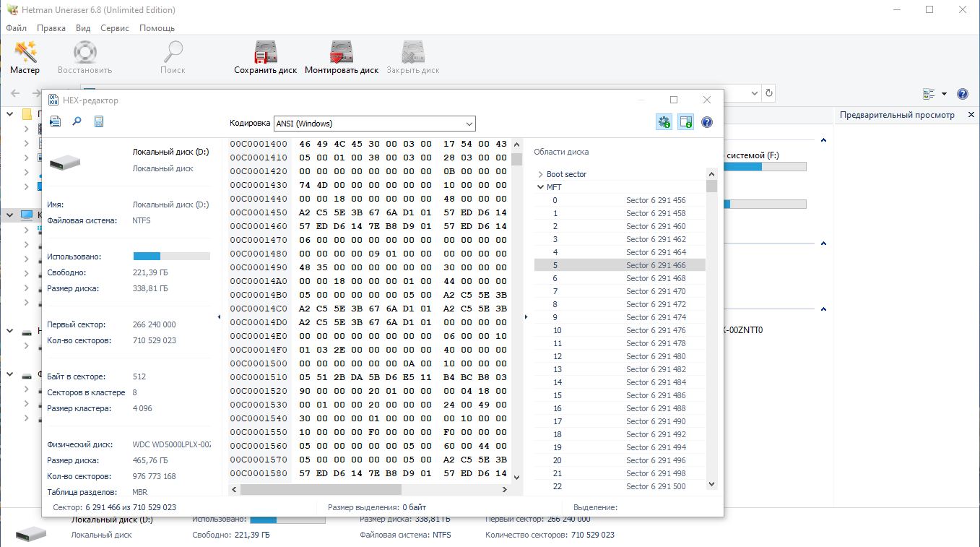Click hex offset 00C0001500

[259, 363]
